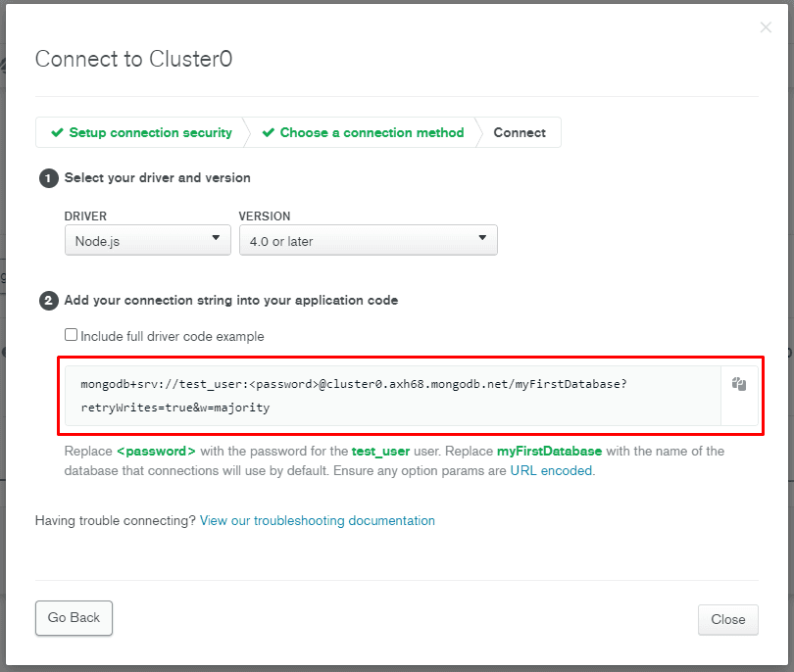The height and width of the screenshot is (672, 794).
Task: Go to Choose a connection method step
Action: pyautogui.click(x=363, y=132)
